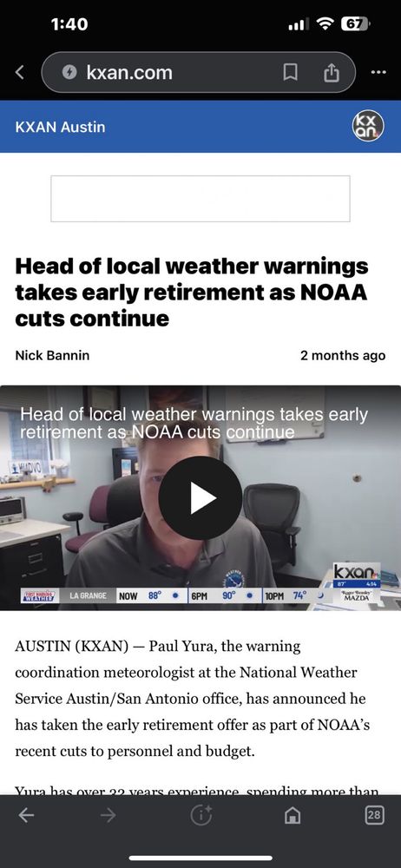The width and height of the screenshot is (401, 868).
Task: Tap the site security icon in address bar
Action: [x=69, y=72]
